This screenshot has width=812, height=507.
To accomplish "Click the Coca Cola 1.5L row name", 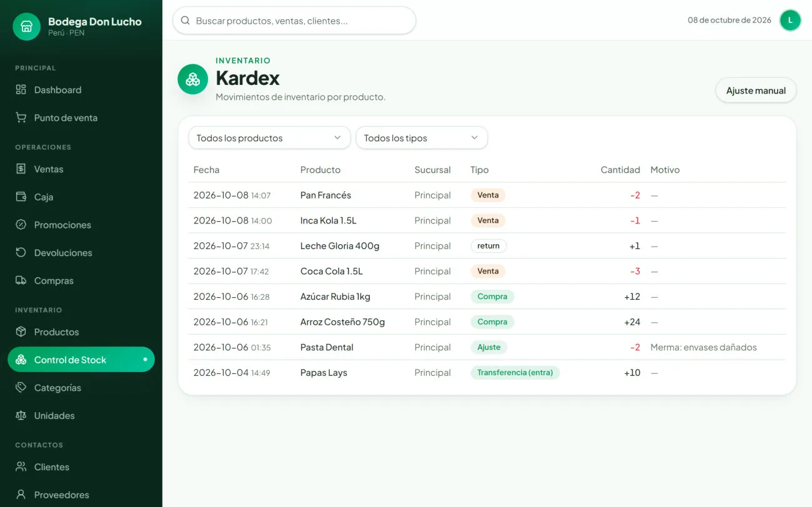I will [x=332, y=271].
